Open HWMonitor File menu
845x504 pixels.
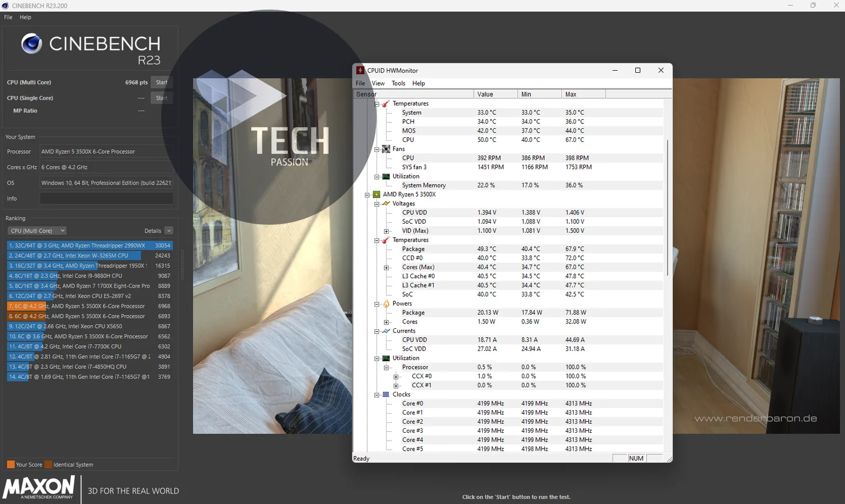pos(360,83)
